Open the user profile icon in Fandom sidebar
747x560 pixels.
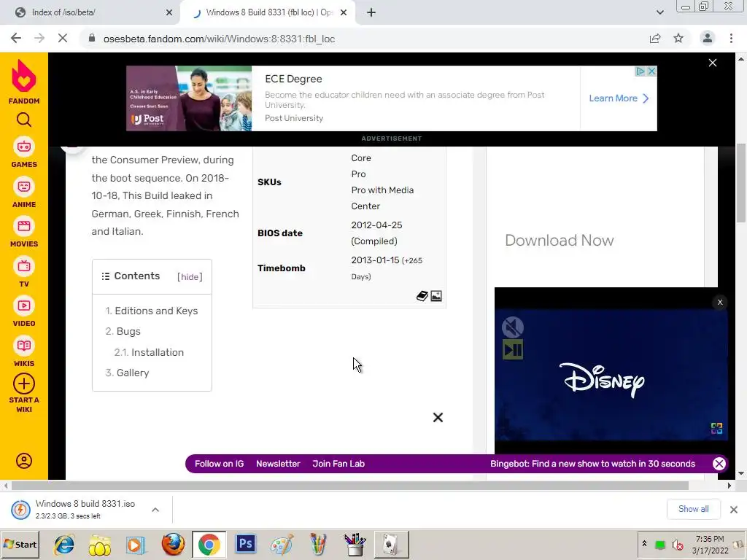[x=24, y=461]
